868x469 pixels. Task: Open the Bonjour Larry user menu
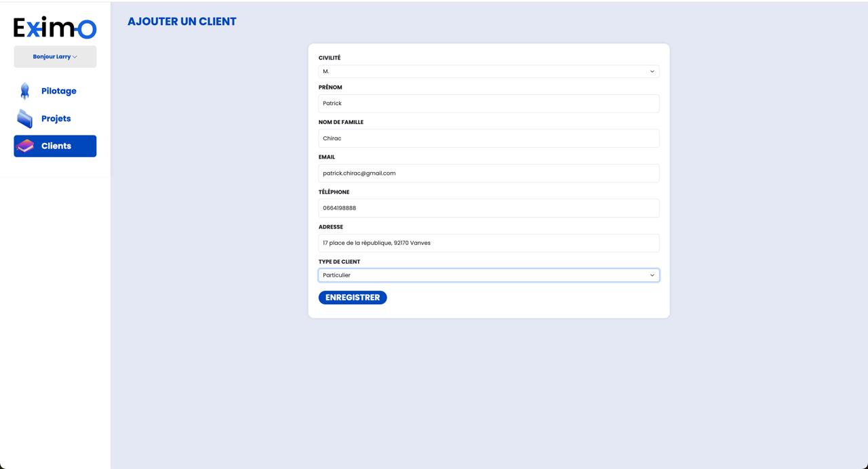coord(55,57)
